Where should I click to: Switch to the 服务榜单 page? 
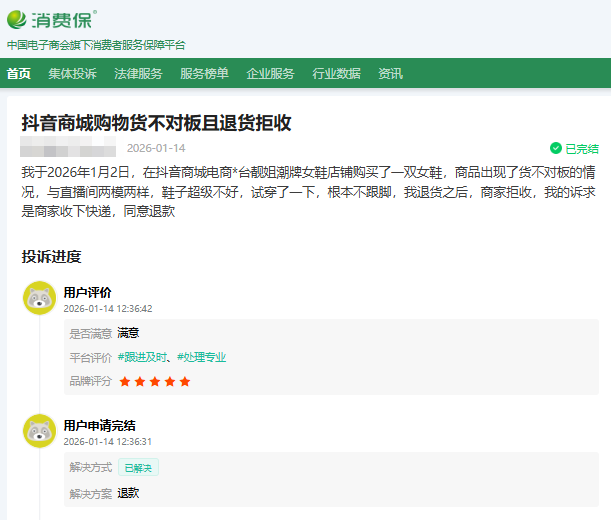(x=204, y=74)
